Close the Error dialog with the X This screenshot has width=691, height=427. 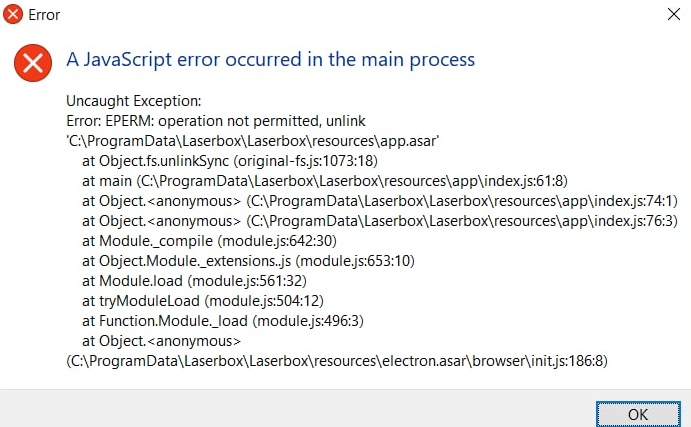coord(673,14)
